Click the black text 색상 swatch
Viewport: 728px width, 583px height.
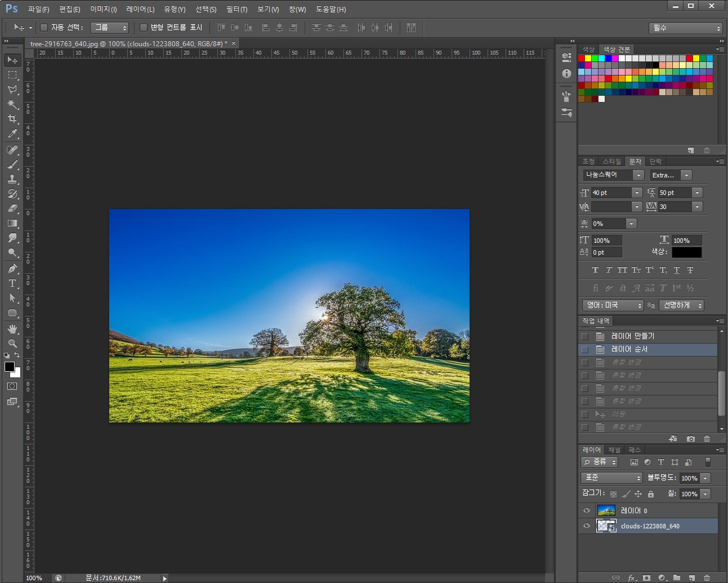click(686, 252)
